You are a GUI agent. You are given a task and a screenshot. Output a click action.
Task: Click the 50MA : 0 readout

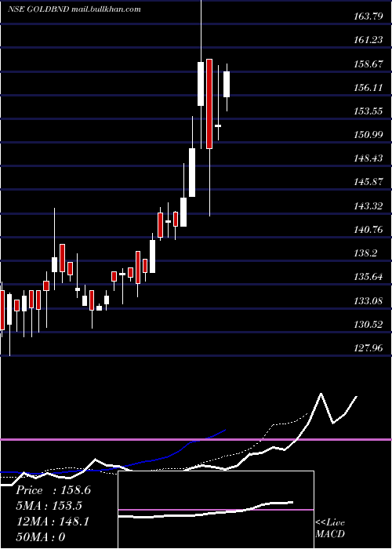click(41, 537)
